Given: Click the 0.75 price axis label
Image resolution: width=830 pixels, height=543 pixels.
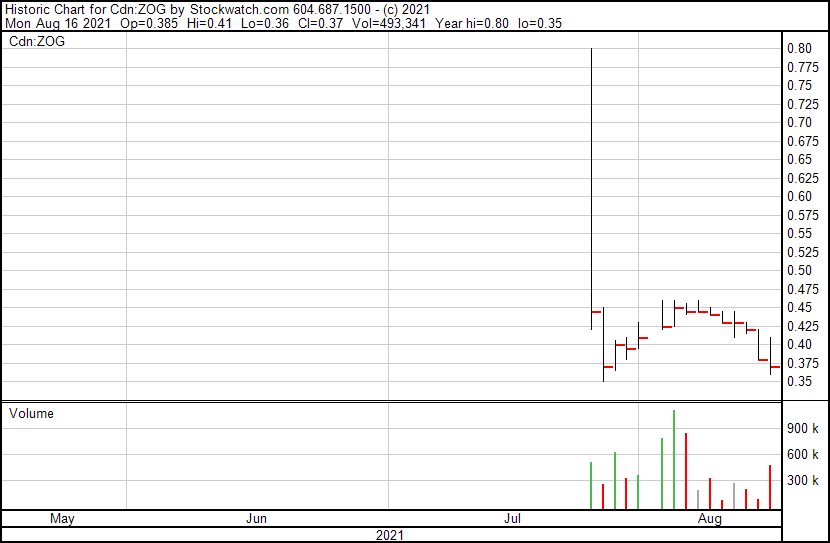Looking at the screenshot, I should click(x=799, y=85).
